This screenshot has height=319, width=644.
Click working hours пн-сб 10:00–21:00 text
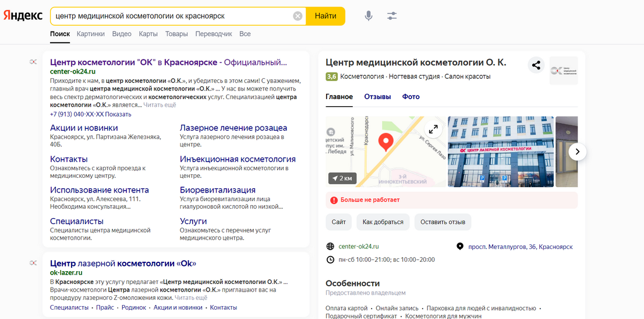[x=387, y=260]
